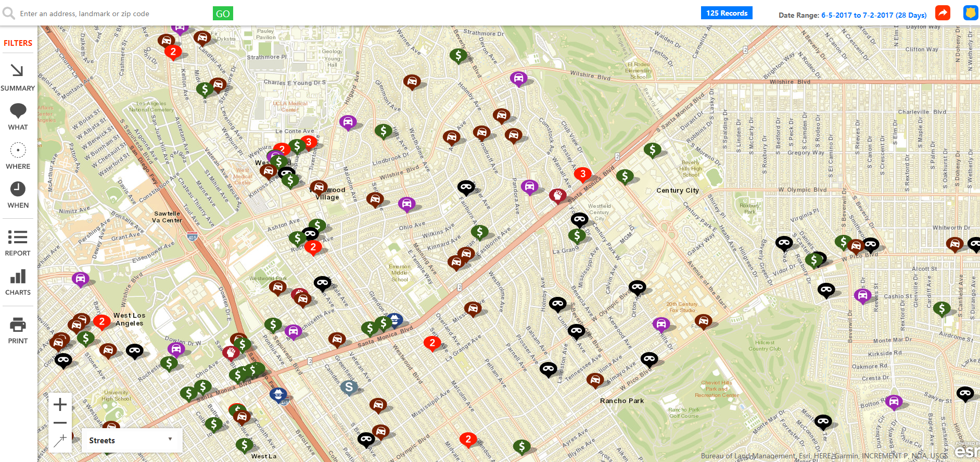Open the WHAT crime type filter
Viewport: 980px width, 462px height.
18,117
